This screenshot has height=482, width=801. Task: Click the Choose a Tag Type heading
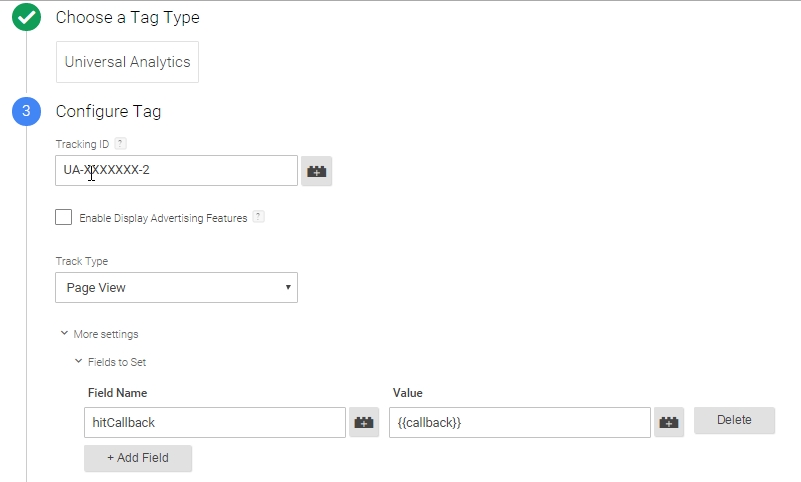point(128,17)
